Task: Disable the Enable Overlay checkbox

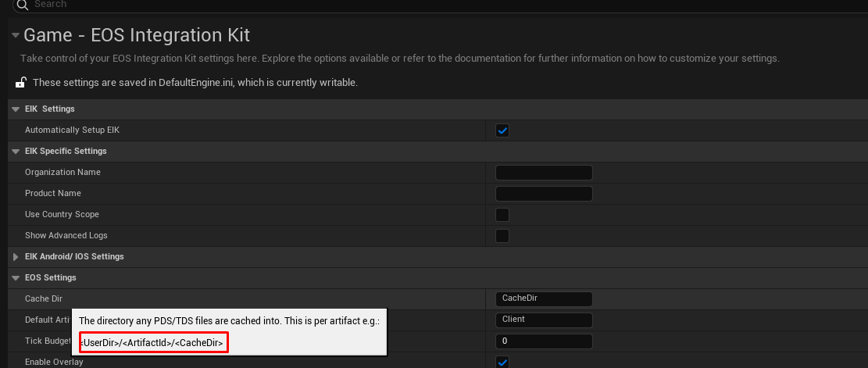Action: pyautogui.click(x=502, y=362)
